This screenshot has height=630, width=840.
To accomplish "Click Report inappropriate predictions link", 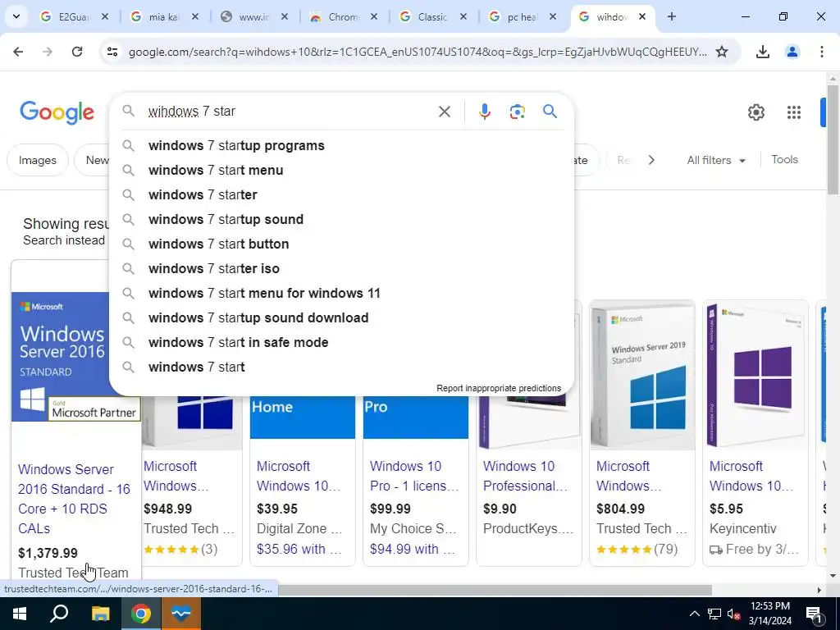I will pos(499,388).
